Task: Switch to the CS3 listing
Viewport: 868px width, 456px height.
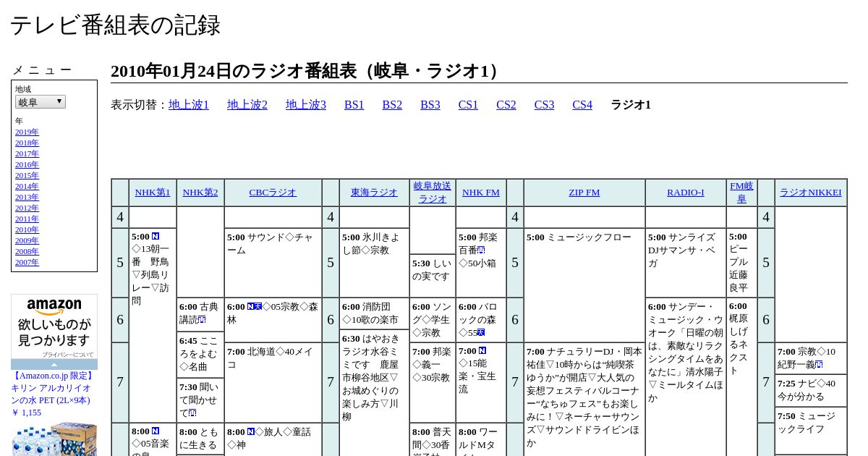Action: (x=544, y=105)
